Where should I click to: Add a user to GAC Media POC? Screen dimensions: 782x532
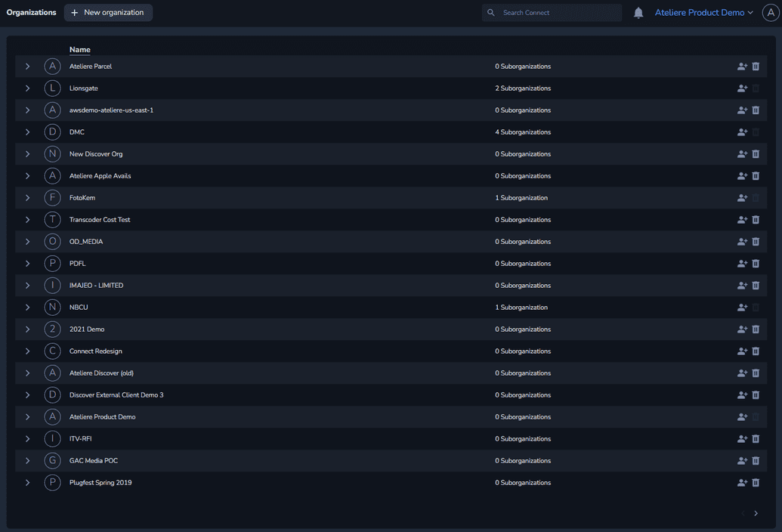742,461
